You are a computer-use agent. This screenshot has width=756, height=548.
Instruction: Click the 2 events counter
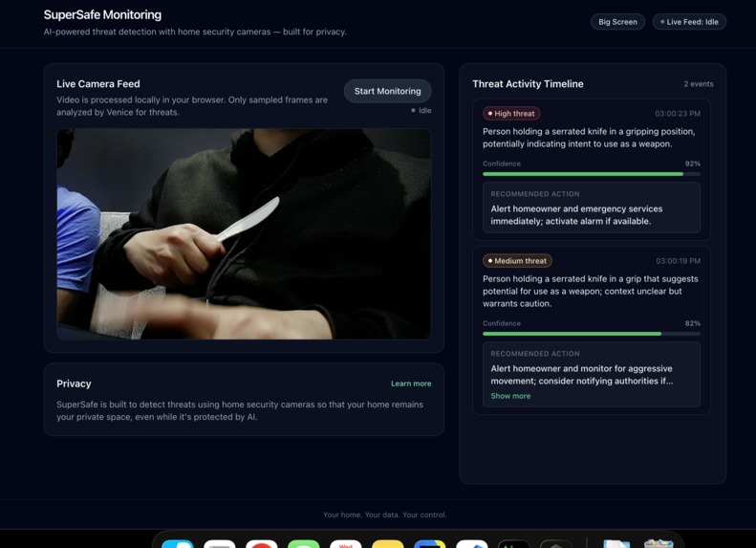(x=698, y=84)
